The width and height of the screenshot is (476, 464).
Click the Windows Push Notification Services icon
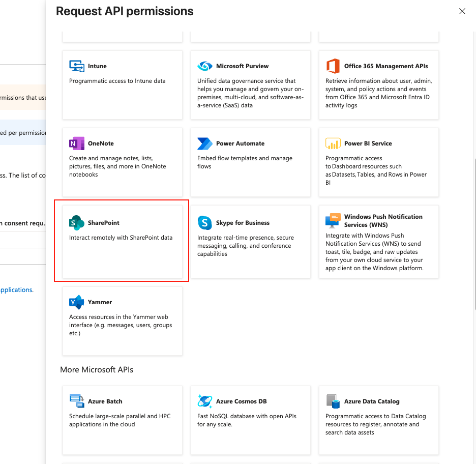tap(333, 220)
